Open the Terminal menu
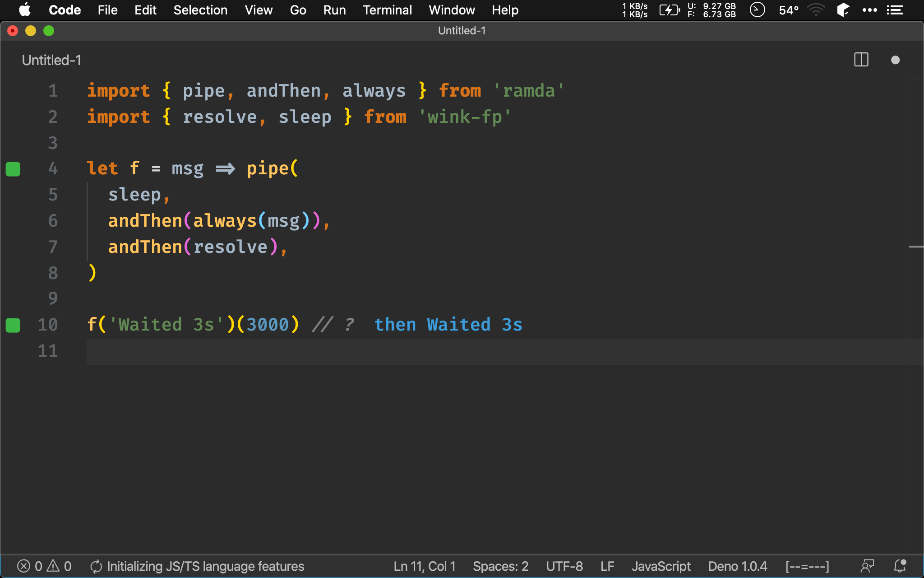Screen dimensions: 924x578 387,10
